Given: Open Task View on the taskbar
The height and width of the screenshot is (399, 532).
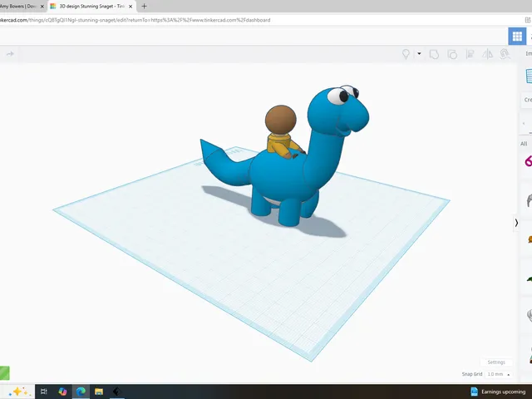Looking at the screenshot, I should (44, 392).
